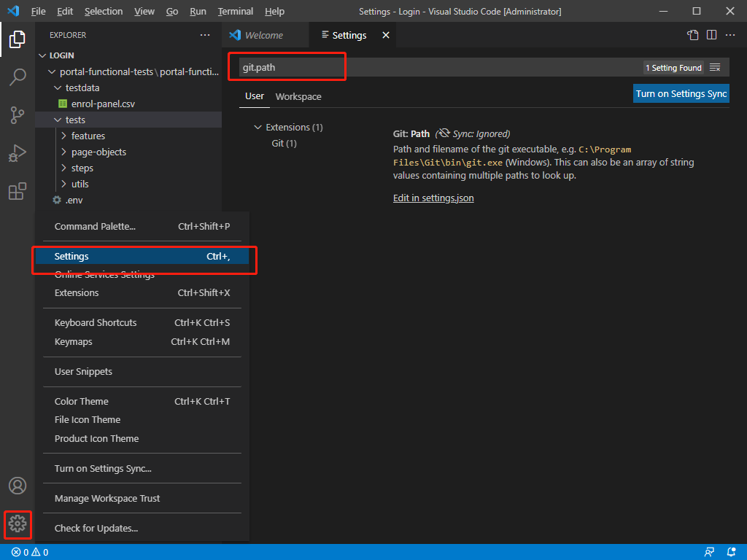Click the Split Editor icon
This screenshot has height=560, width=747.
(x=711, y=34)
